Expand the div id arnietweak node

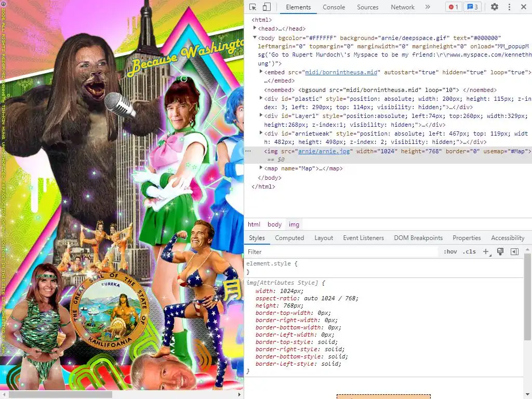click(261, 133)
